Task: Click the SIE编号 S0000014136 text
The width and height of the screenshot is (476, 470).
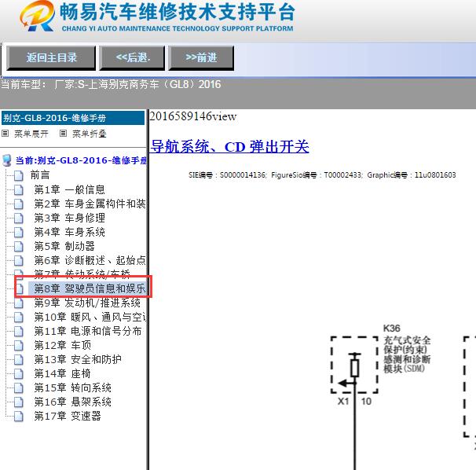Action: point(227,175)
